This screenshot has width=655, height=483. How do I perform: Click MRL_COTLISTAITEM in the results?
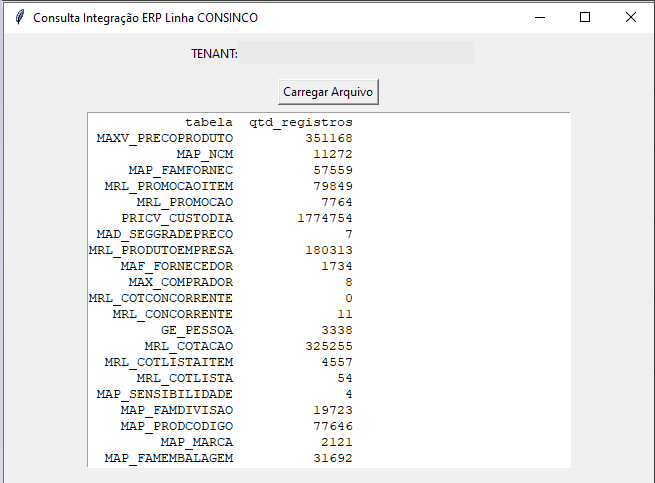click(169, 362)
